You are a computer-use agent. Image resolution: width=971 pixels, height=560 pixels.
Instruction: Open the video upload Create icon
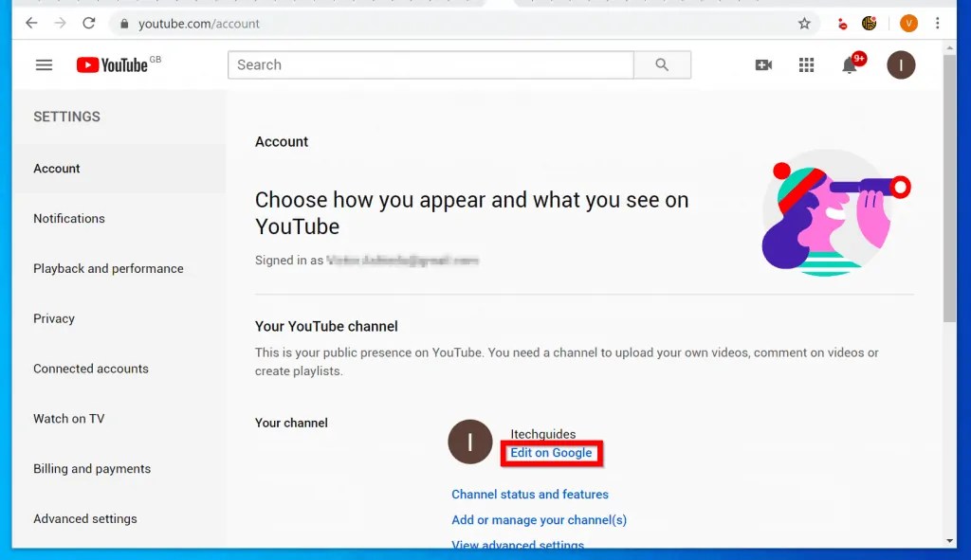click(763, 64)
